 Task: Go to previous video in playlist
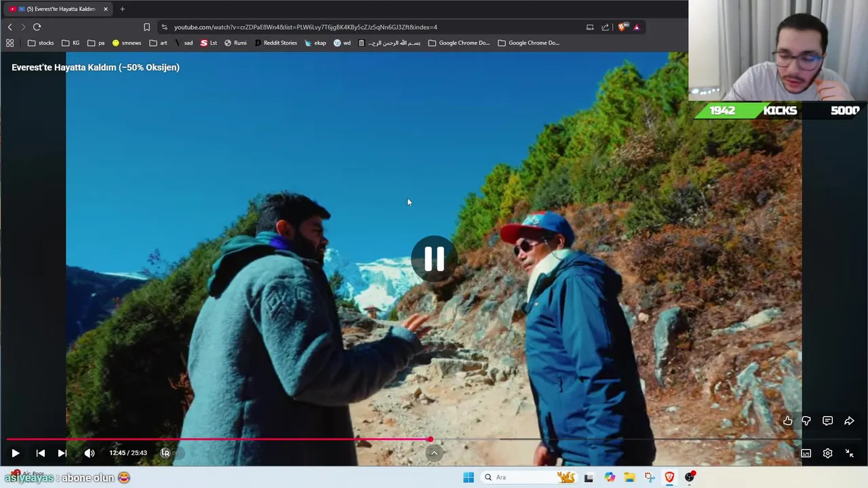[41, 453]
